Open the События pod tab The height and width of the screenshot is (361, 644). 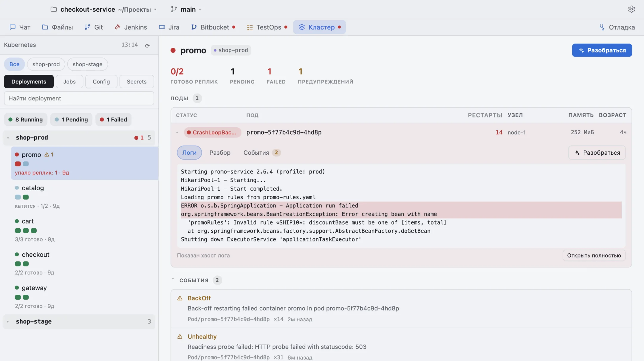pos(262,153)
